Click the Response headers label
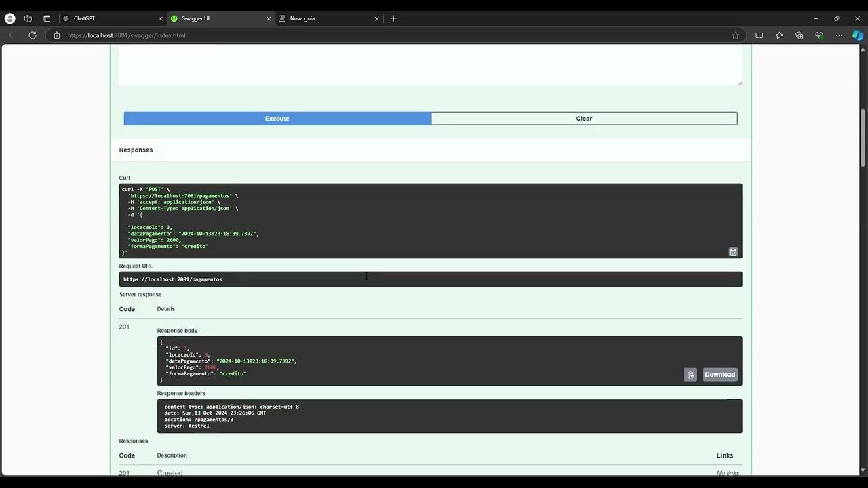This screenshot has width=868, height=488. (x=181, y=393)
